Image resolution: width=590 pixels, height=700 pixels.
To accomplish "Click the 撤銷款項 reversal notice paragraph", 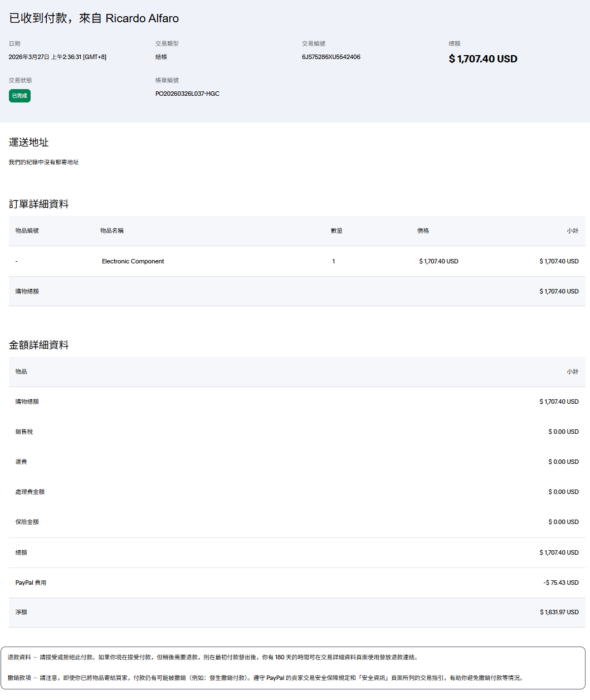I will pyautogui.click(x=265, y=678).
